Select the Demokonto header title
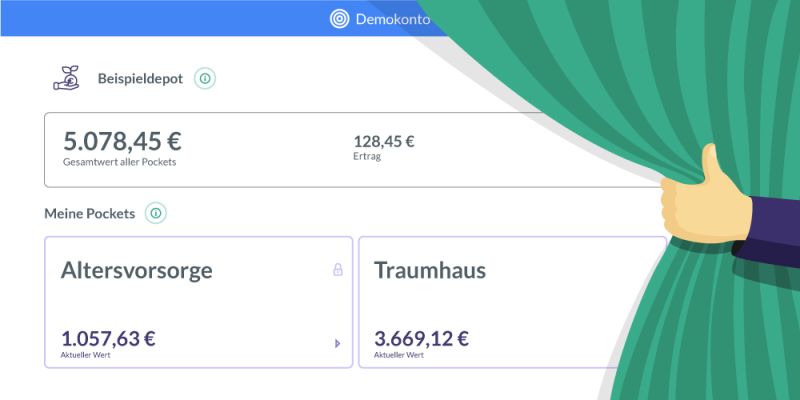Screen dimensions: 800x400 coord(393,20)
